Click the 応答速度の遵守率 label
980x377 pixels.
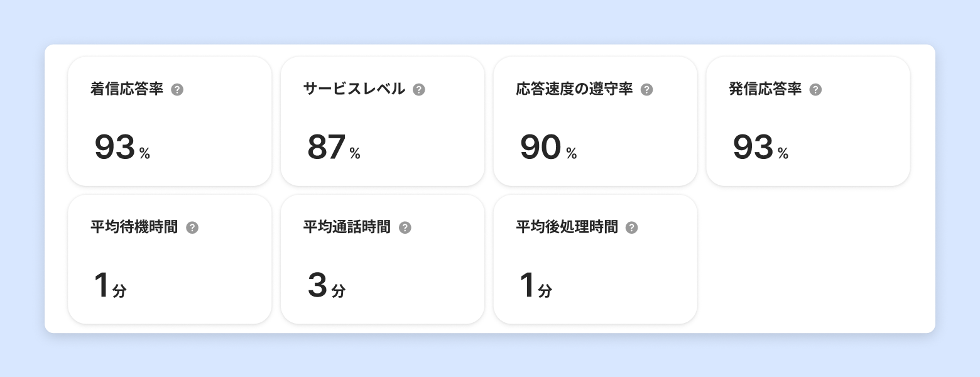click(x=574, y=89)
